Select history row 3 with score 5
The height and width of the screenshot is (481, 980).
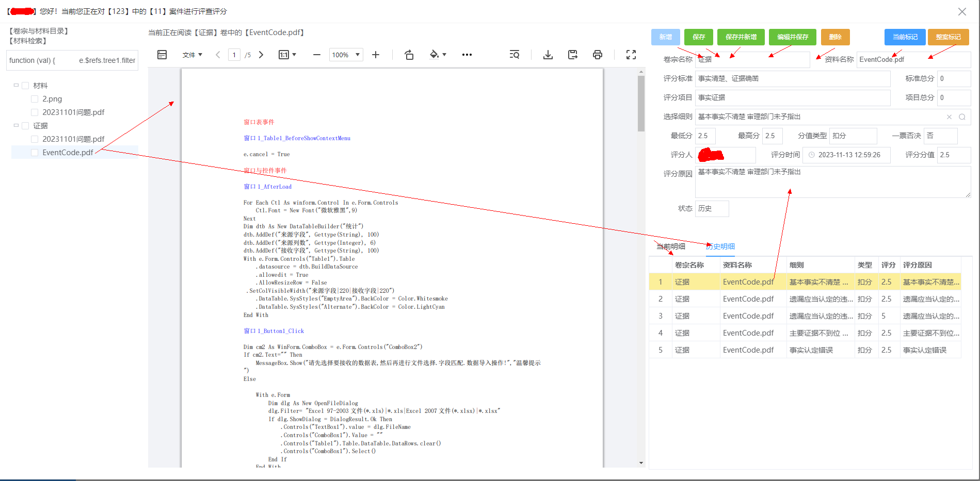tap(805, 316)
